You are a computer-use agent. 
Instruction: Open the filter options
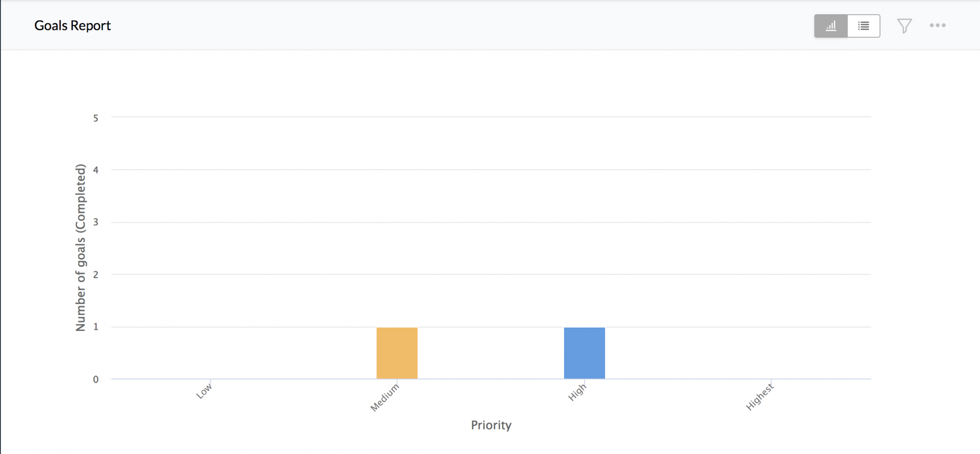(x=904, y=25)
